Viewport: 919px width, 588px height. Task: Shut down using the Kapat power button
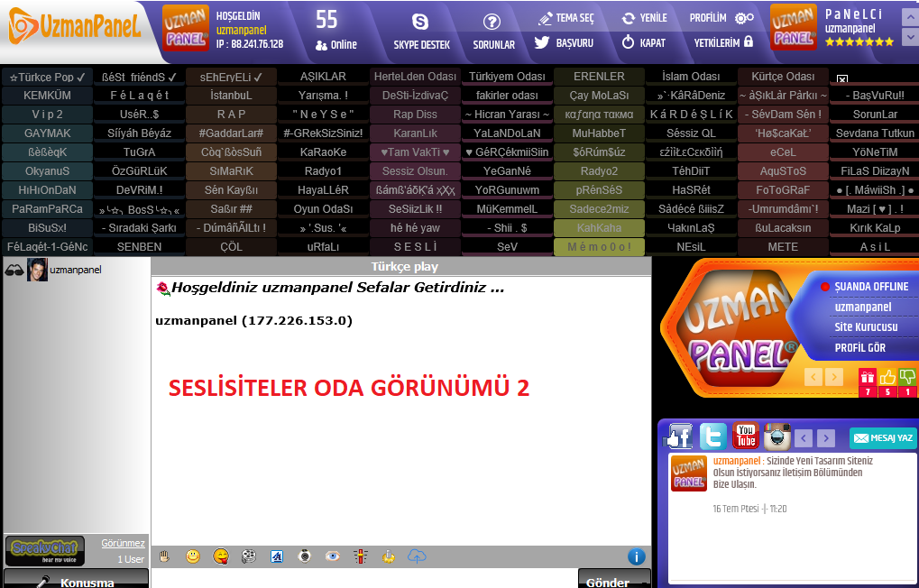tap(644, 42)
